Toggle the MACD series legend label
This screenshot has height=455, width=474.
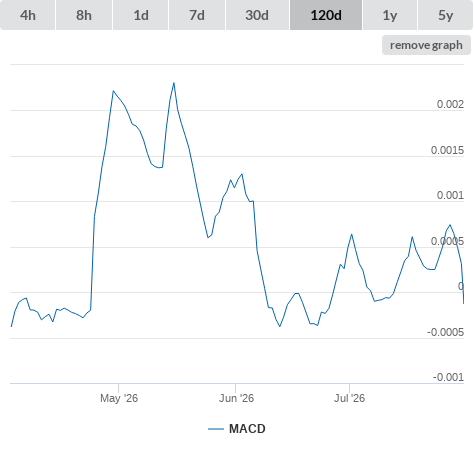[247, 429]
